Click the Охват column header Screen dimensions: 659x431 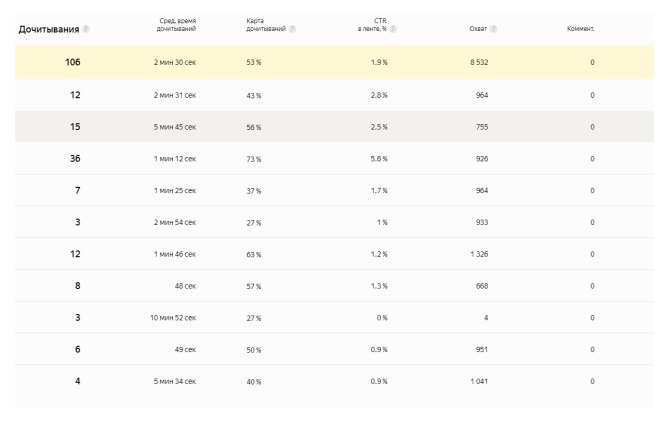(476, 28)
